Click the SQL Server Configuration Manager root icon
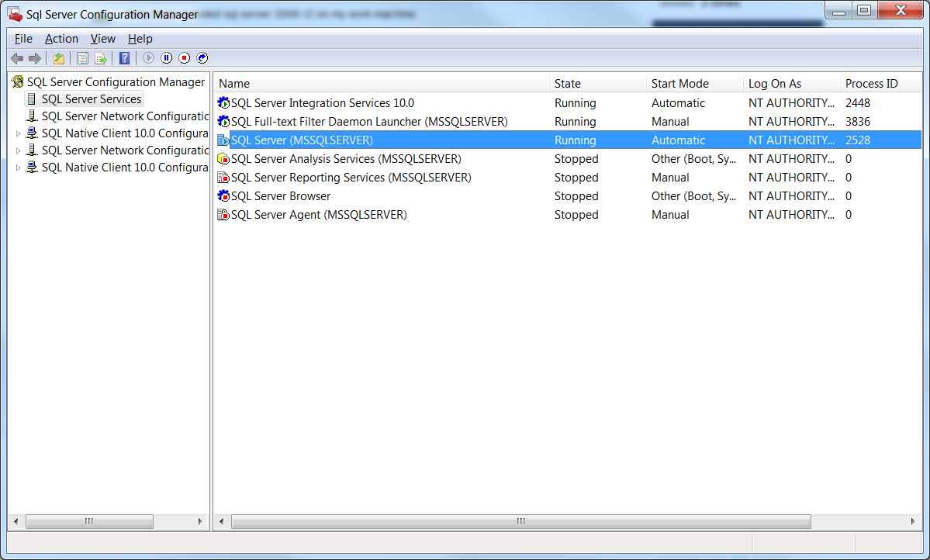This screenshot has height=560, width=930. click(x=19, y=82)
